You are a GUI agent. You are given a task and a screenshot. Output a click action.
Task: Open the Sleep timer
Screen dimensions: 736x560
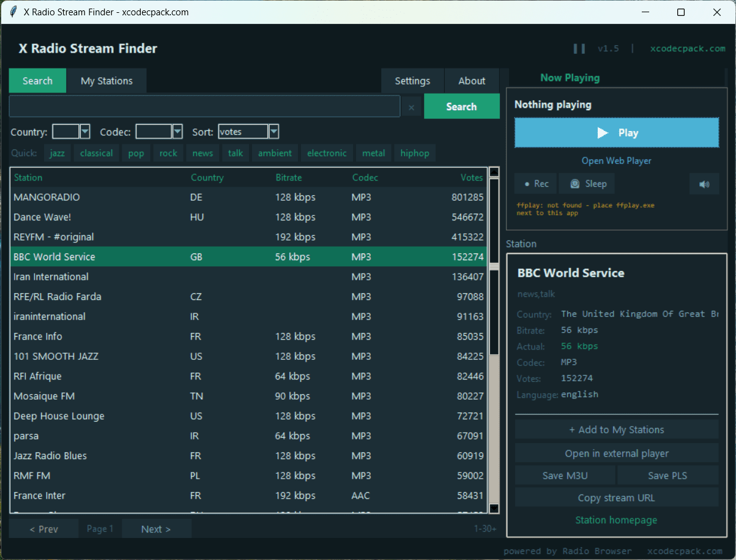coord(587,184)
